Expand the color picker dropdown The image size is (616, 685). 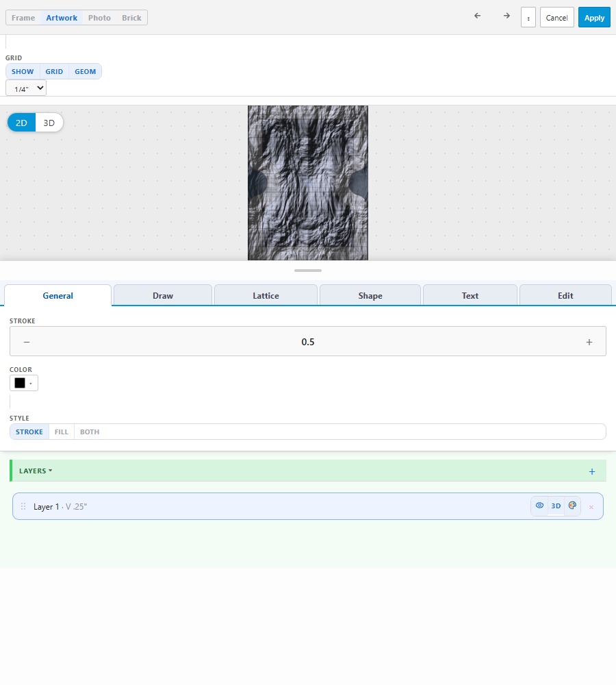[23, 383]
